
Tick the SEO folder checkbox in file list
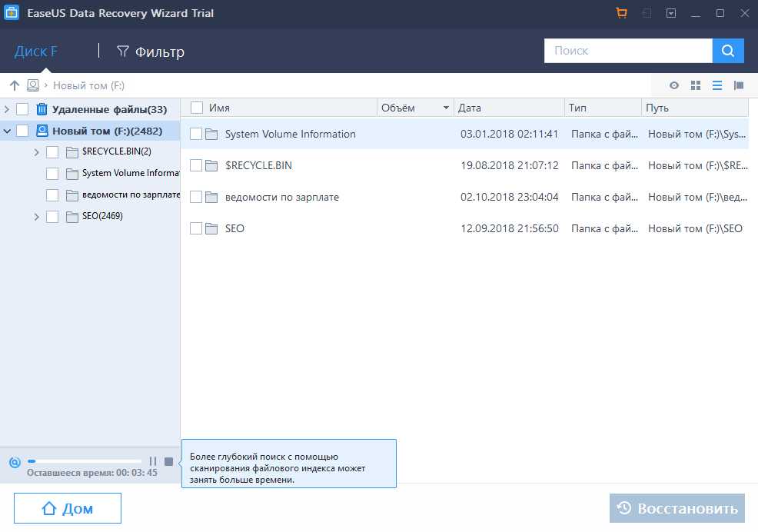[196, 228]
